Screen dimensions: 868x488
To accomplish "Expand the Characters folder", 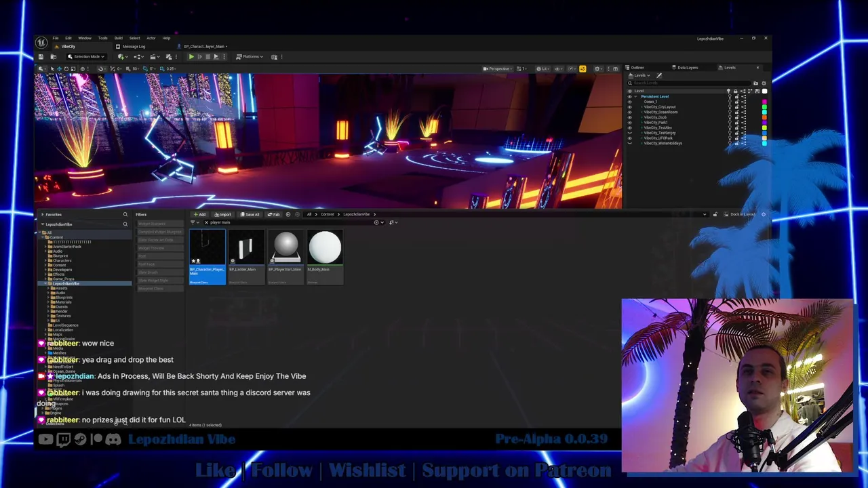I will 47,260.
